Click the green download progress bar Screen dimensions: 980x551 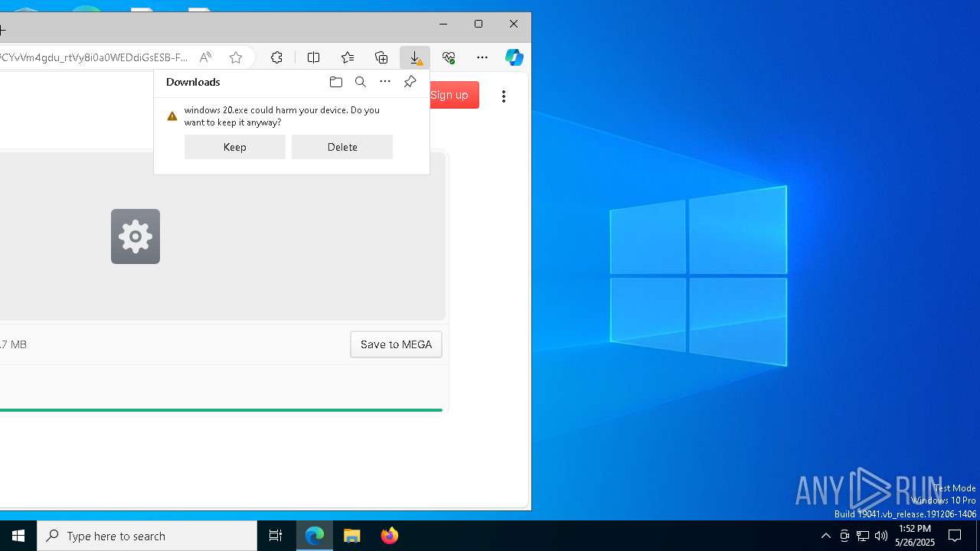click(220, 410)
